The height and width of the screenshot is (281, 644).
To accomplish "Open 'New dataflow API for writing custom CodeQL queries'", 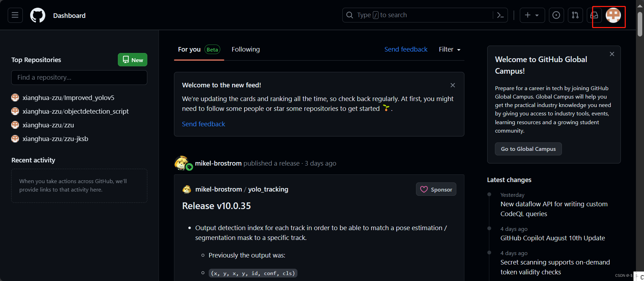I will coord(554,209).
